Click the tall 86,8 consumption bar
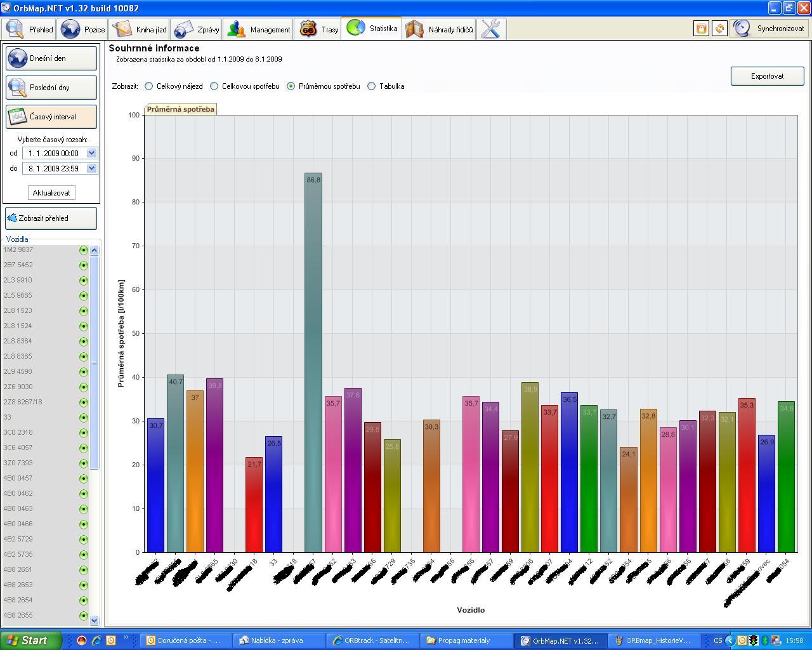812x650 pixels. pos(313,362)
